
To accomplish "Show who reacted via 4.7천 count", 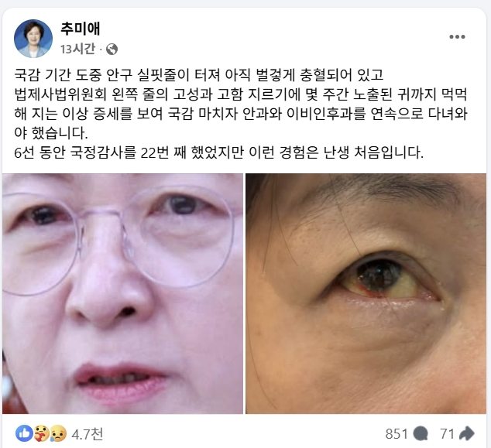I will click(x=87, y=434).
